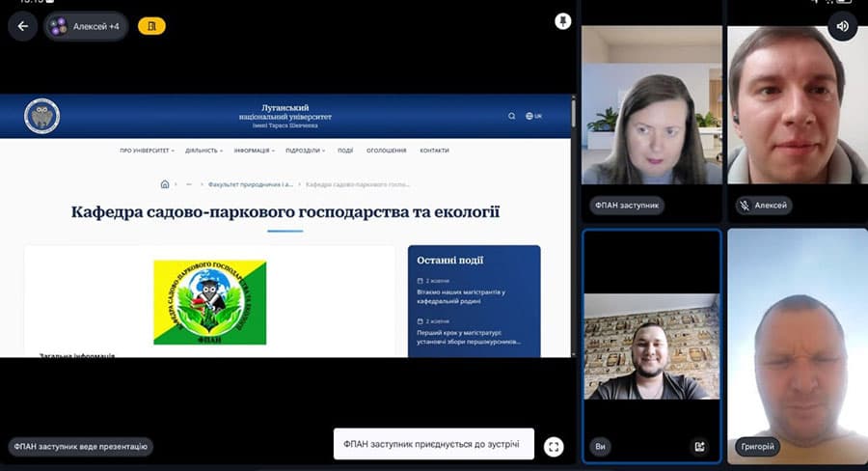Click the home icon in the breadcrumb
Screen dimensions: 868x471
click(x=164, y=184)
